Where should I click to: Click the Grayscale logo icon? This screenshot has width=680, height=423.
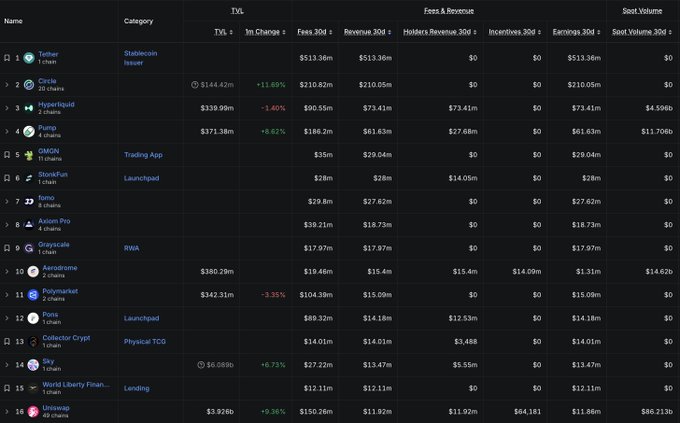point(29,248)
